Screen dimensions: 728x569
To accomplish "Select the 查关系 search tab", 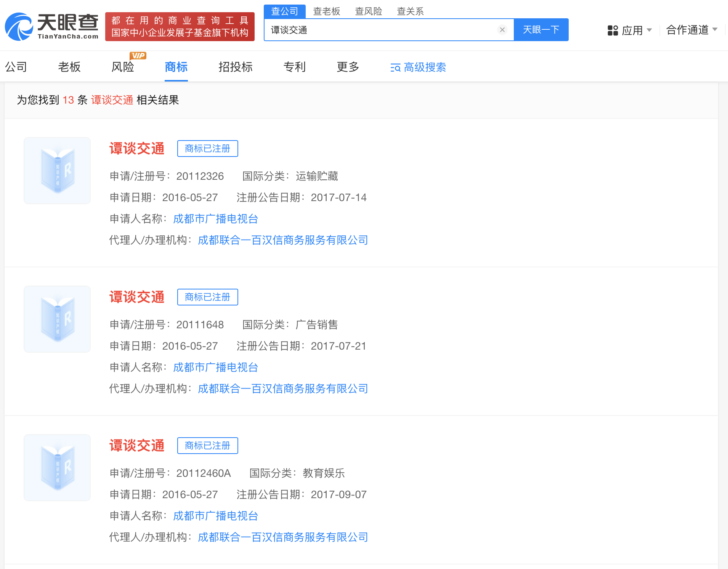I will (410, 11).
